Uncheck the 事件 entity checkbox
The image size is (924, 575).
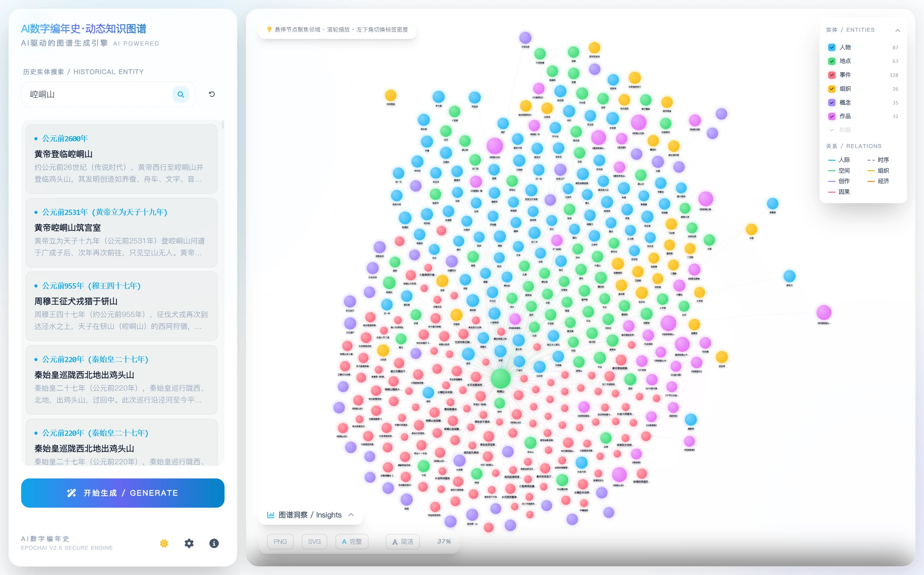[832, 75]
